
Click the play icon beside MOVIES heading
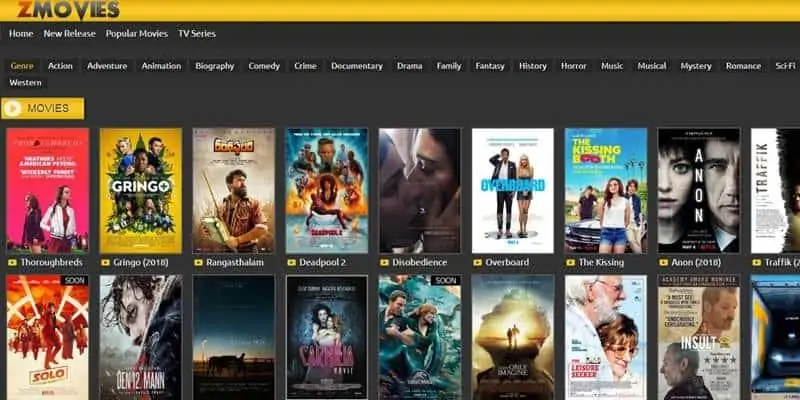click(x=14, y=108)
